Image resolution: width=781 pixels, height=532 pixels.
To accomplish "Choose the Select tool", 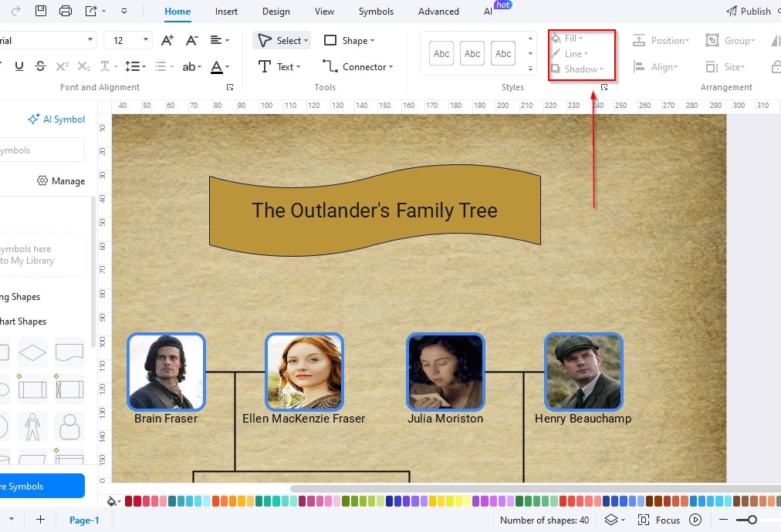I will point(282,40).
